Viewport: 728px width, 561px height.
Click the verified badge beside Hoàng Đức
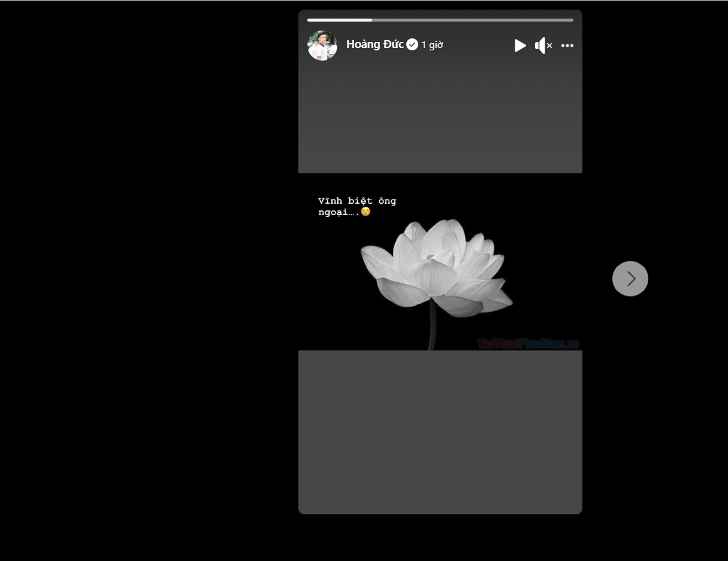click(x=412, y=44)
